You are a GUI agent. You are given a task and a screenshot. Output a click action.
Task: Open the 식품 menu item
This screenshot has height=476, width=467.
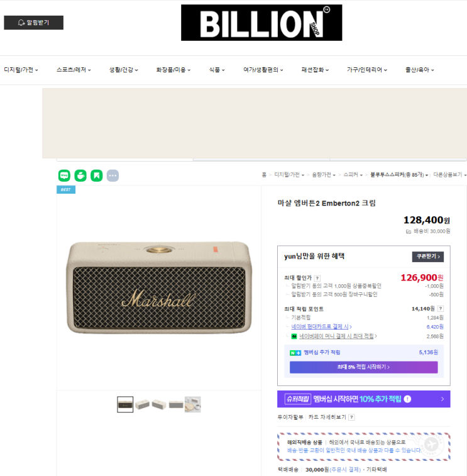click(217, 70)
